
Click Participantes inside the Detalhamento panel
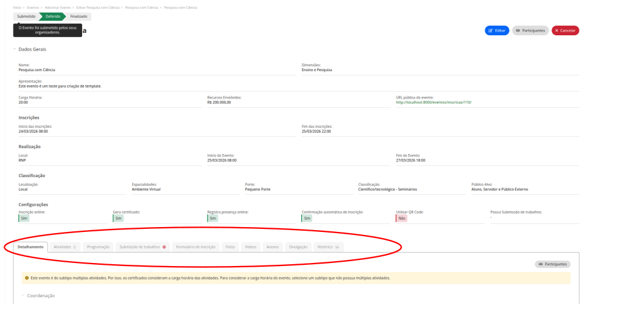click(x=553, y=264)
